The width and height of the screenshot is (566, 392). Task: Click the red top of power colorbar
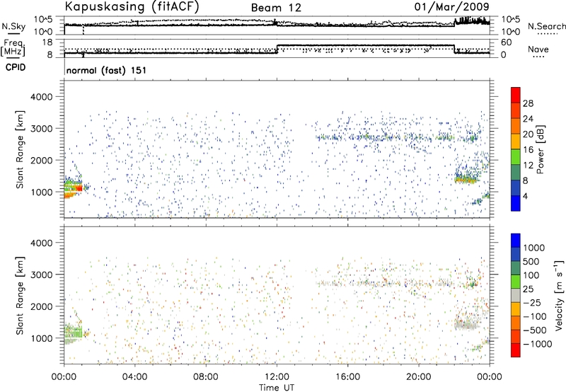pyautogui.click(x=516, y=95)
